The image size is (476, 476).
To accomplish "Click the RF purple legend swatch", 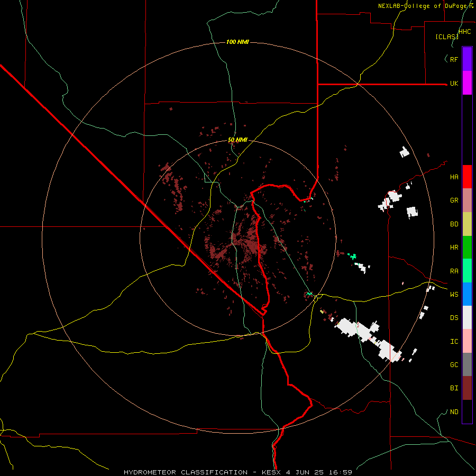I will [x=467, y=59].
